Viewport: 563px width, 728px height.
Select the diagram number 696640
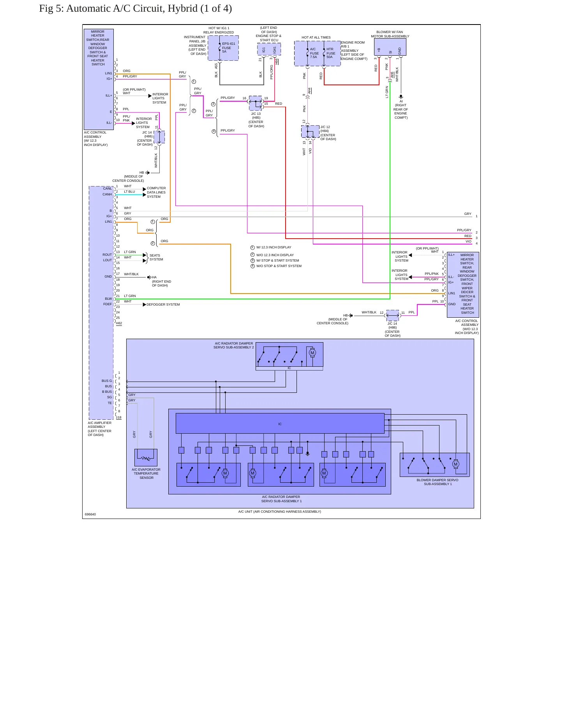[90, 514]
